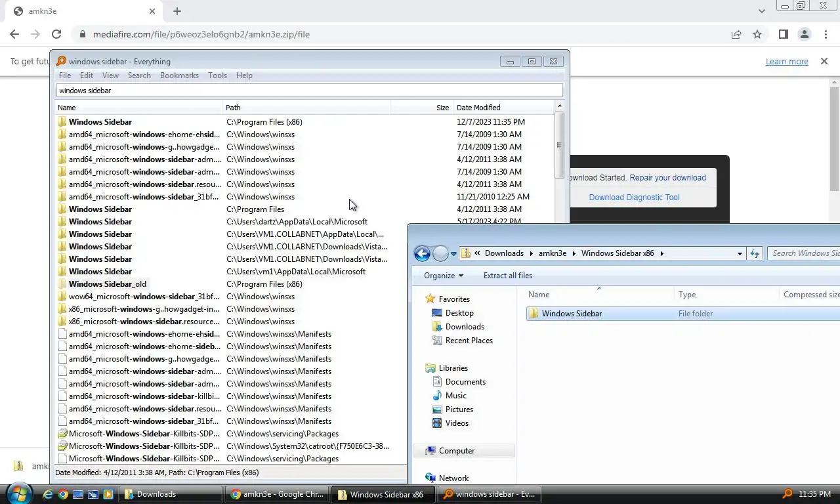This screenshot has height=504, width=840.
Task: Click the Start orb button
Action: (18, 493)
